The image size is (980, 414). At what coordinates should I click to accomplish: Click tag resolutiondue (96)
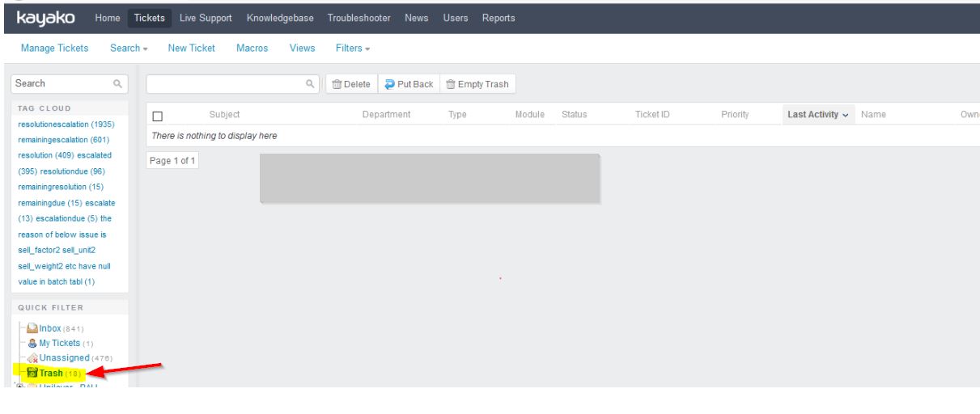pos(73,171)
